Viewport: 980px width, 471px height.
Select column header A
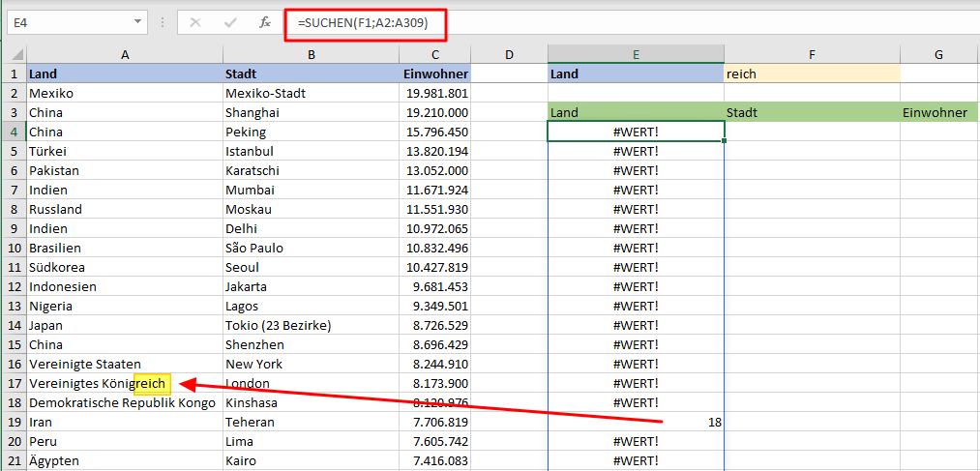[124, 55]
